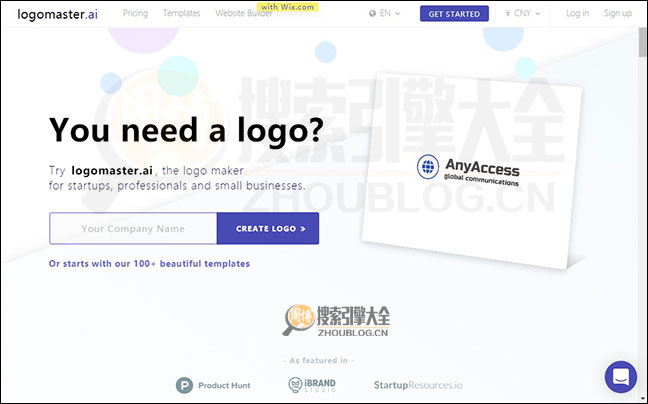This screenshot has height=404, width=648.
Task: Click the GET STARTED button
Action: point(454,14)
